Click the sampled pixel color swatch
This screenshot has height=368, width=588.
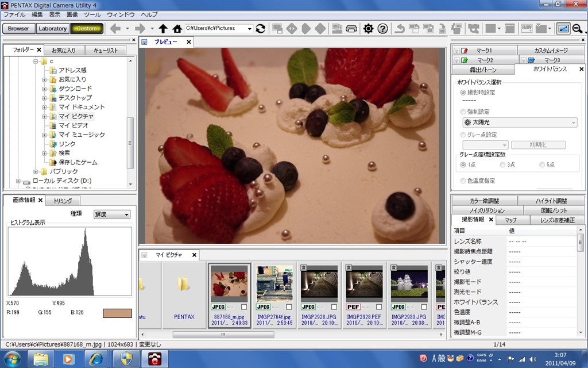(x=117, y=313)
